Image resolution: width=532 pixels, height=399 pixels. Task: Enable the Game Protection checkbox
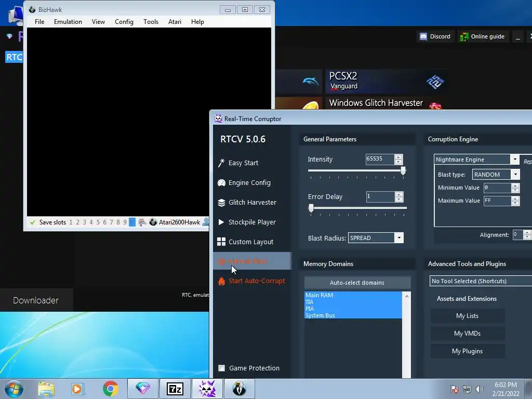click(x=221, y=368)
